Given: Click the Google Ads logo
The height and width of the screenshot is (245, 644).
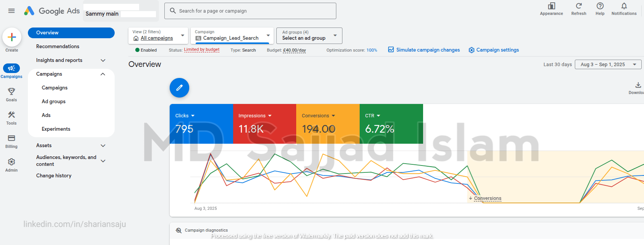Looking at the screenshot, I should point(52,11).
